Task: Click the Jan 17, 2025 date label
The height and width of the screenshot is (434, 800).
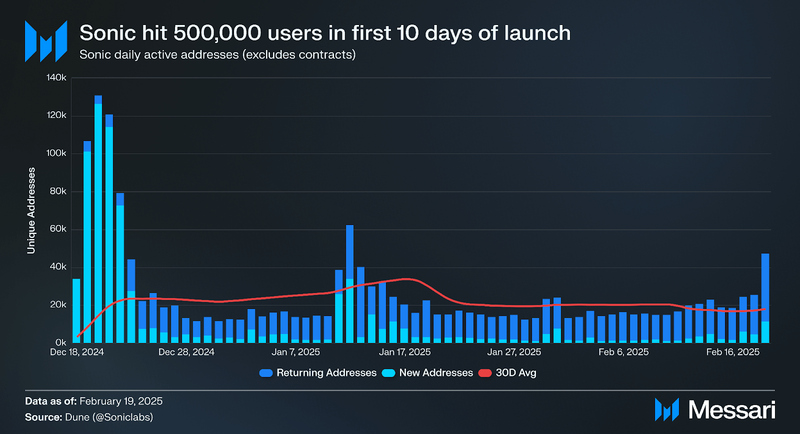Action: [x=405, y=352]
